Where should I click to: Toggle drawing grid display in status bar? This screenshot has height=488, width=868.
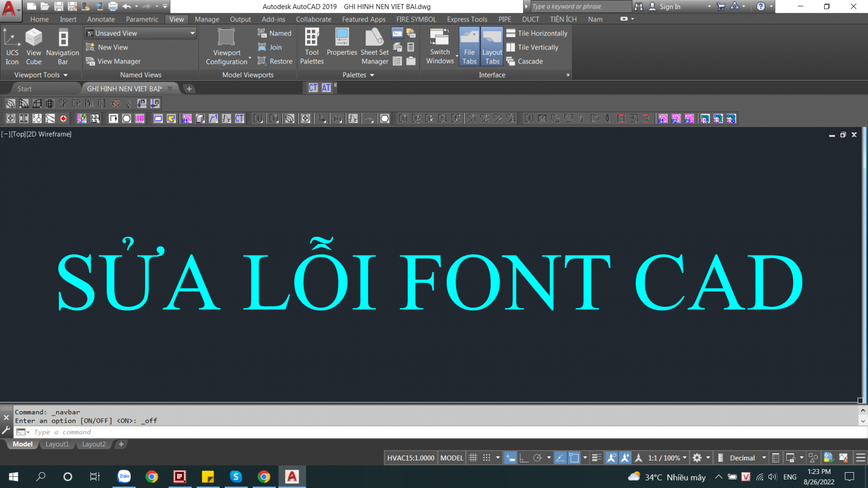(x=472, y=458)
